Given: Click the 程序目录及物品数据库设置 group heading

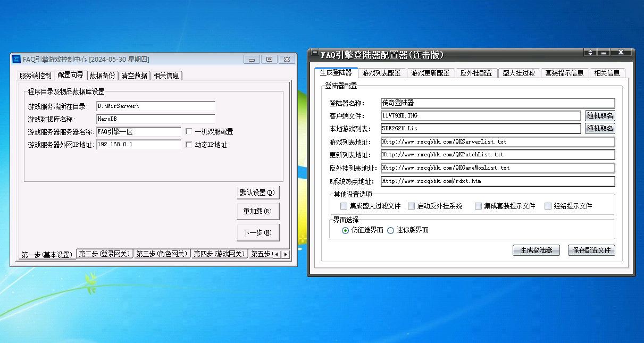Looking at the screenshot, I should 66,91.
